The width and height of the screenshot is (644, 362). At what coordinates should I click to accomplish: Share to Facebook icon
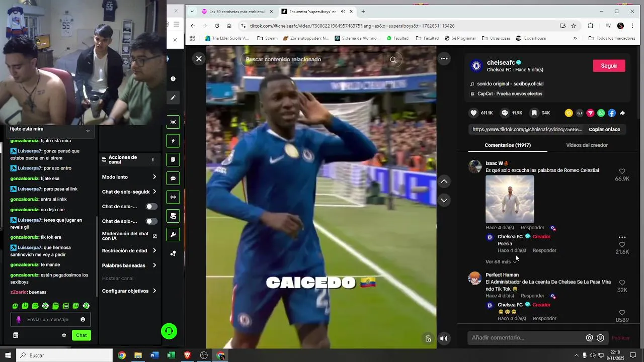612,113
